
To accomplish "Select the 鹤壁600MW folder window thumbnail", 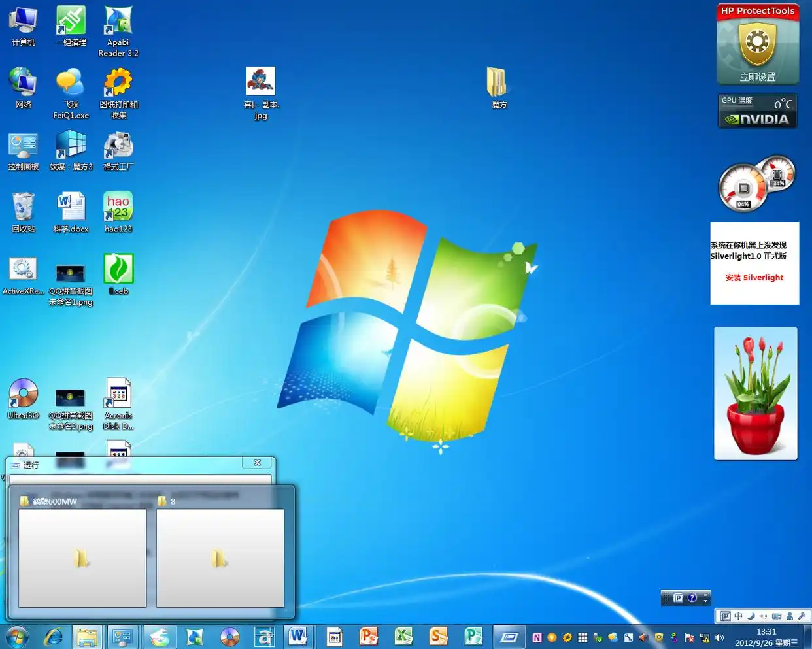I will (x=82, y=557).
